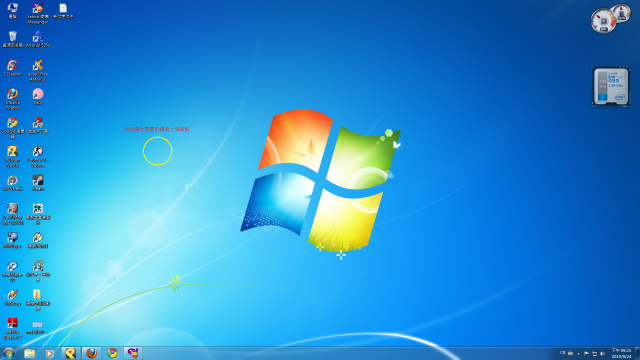640x360 pixels.
Task: Launch the monitor utility shortcut above RealPlayer
Action: click(x=13, y=240)
